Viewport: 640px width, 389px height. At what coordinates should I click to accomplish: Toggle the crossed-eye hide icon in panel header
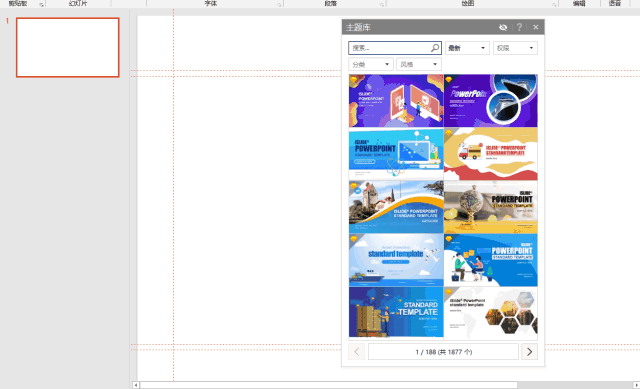(503, 27)
